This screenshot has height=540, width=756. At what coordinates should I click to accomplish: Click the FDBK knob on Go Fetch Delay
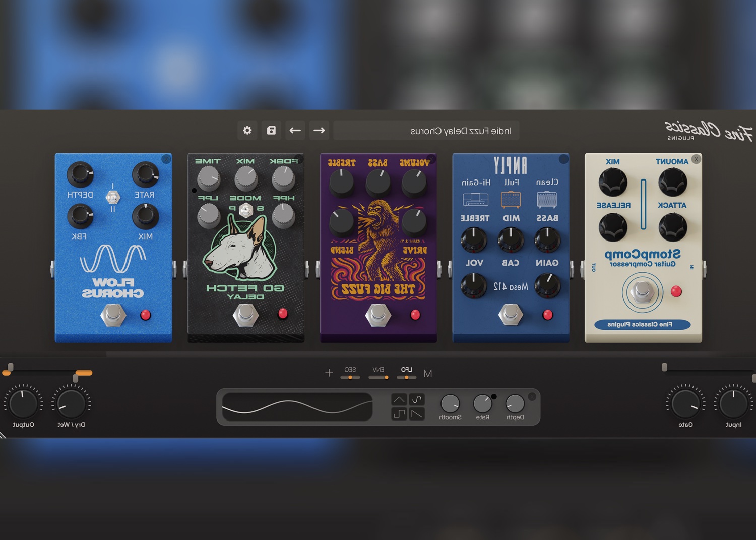point(283,178)
